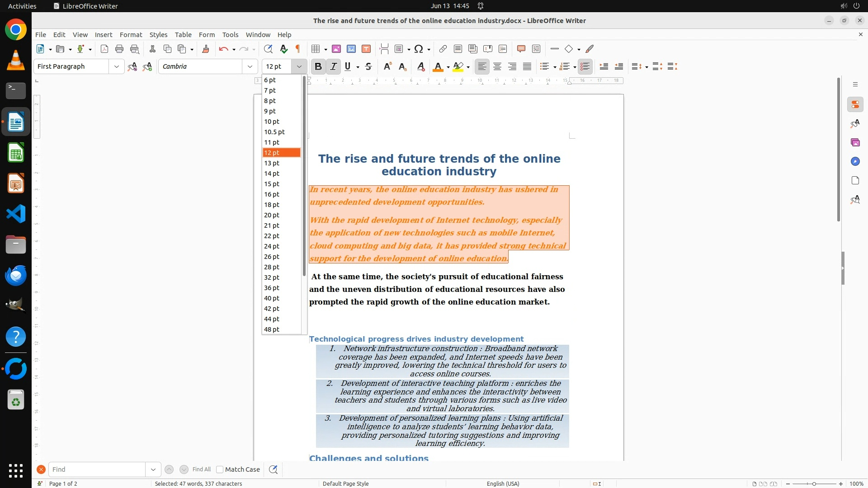Toggle Formatting Marks pilcrow icon
Image resolution: width=868 pixels, height=488 pixels.
click(x=298, y=49)
